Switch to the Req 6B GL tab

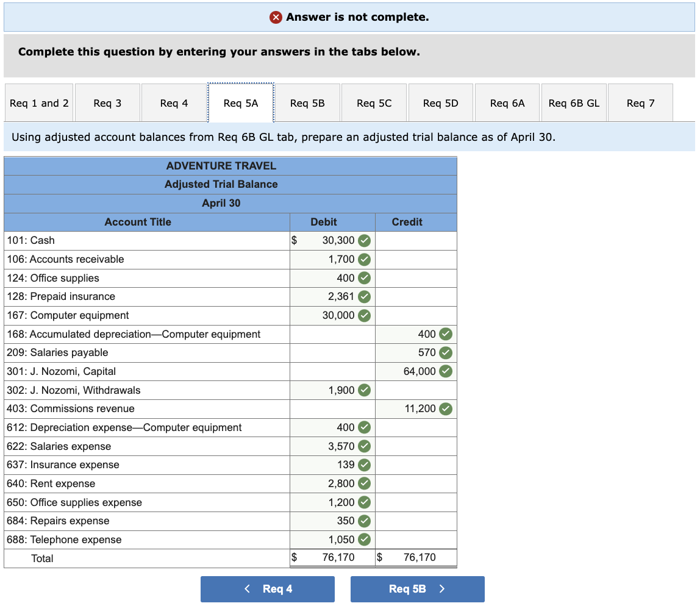click(x=574, y=103)
